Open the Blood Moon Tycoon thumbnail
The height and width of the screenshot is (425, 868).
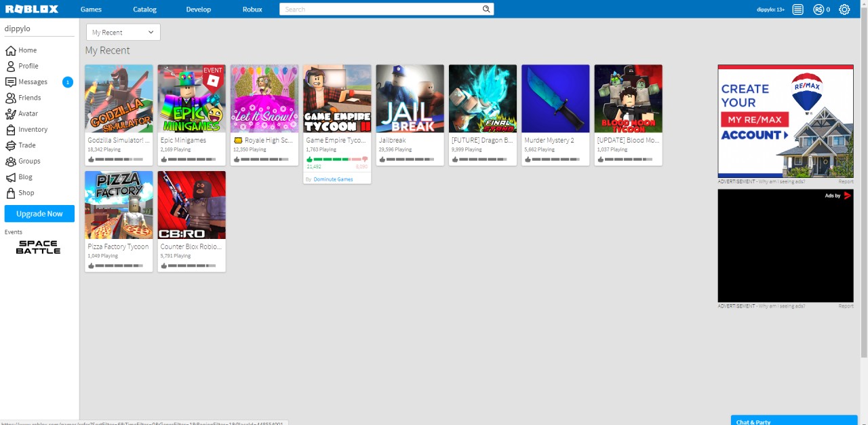629,98
